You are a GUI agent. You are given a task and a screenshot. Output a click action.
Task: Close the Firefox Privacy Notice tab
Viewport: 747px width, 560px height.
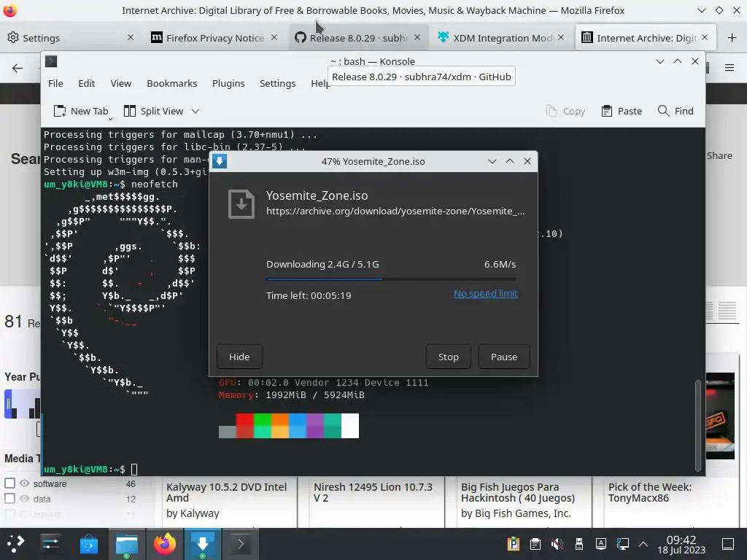(274, 37)
